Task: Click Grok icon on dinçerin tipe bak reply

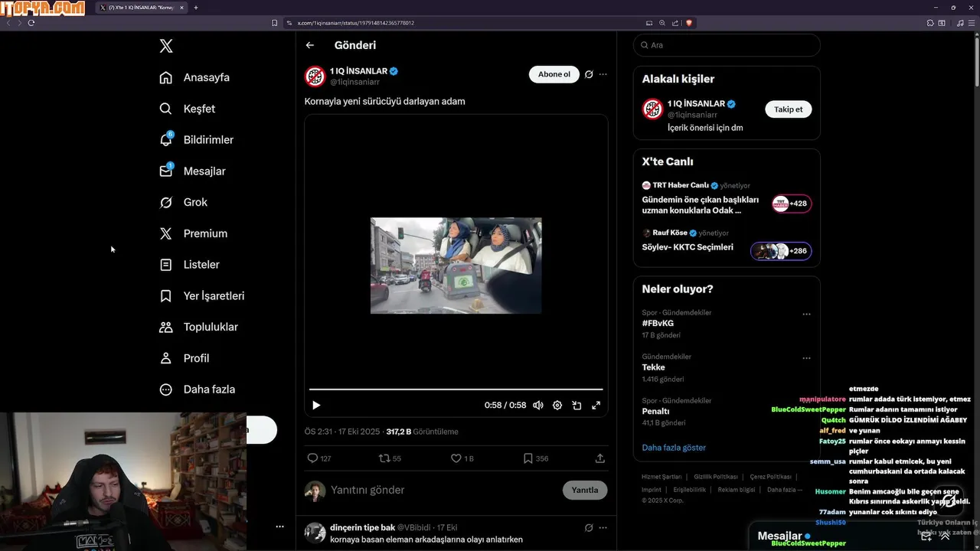Action: coord(589,528)
